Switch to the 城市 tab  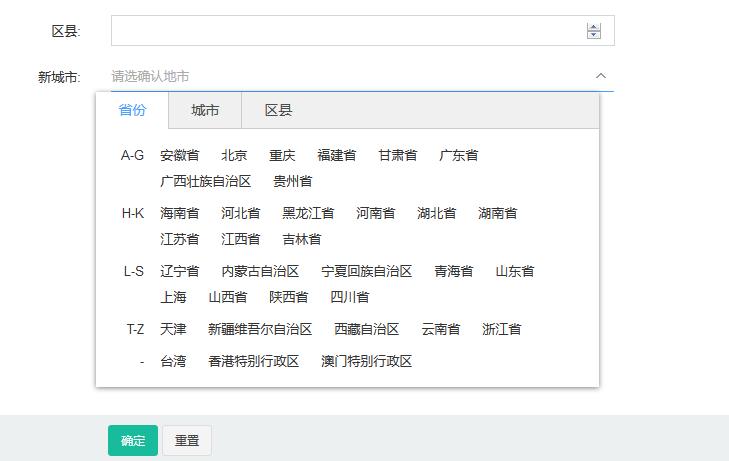205,111
